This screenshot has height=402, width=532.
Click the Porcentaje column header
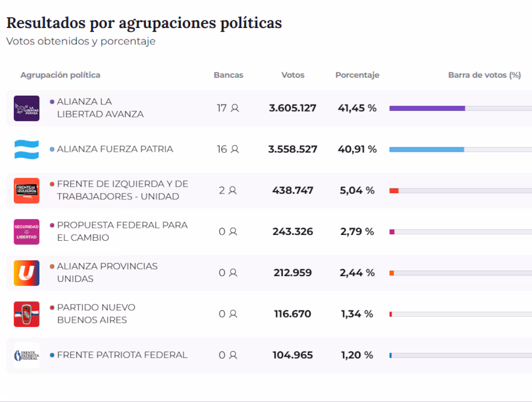357,75
